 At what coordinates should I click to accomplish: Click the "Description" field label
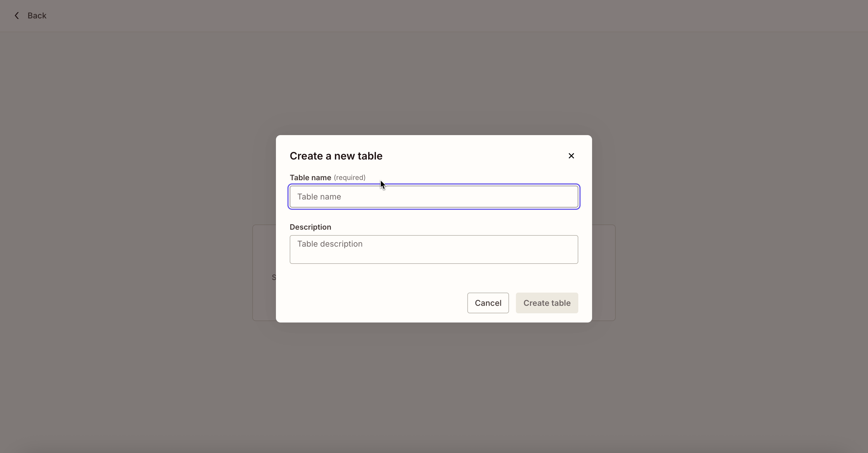click(x=310, y=227)
